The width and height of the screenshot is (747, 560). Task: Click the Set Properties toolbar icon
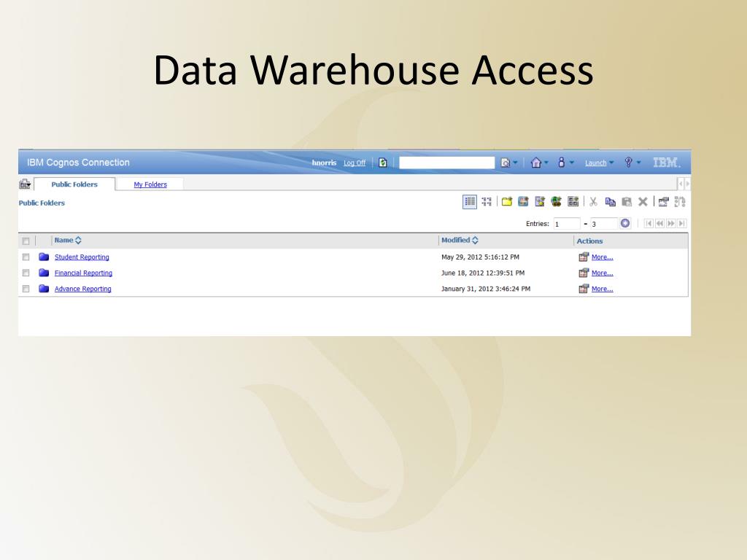click(x=664, y=202)
